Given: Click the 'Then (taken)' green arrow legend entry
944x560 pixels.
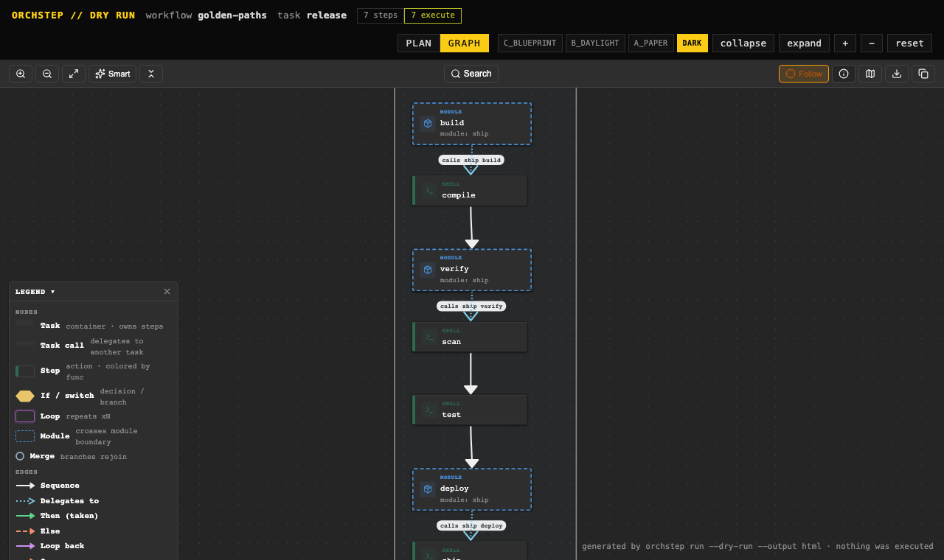Looking at the screenshot, I should [x=57, y=516].
